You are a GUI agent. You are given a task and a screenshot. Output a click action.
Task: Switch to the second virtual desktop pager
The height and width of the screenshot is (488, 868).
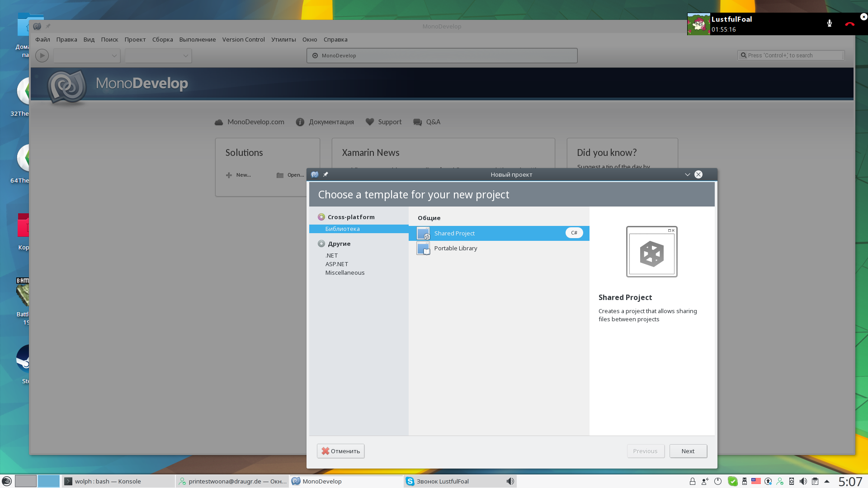[x=48, y=481]
